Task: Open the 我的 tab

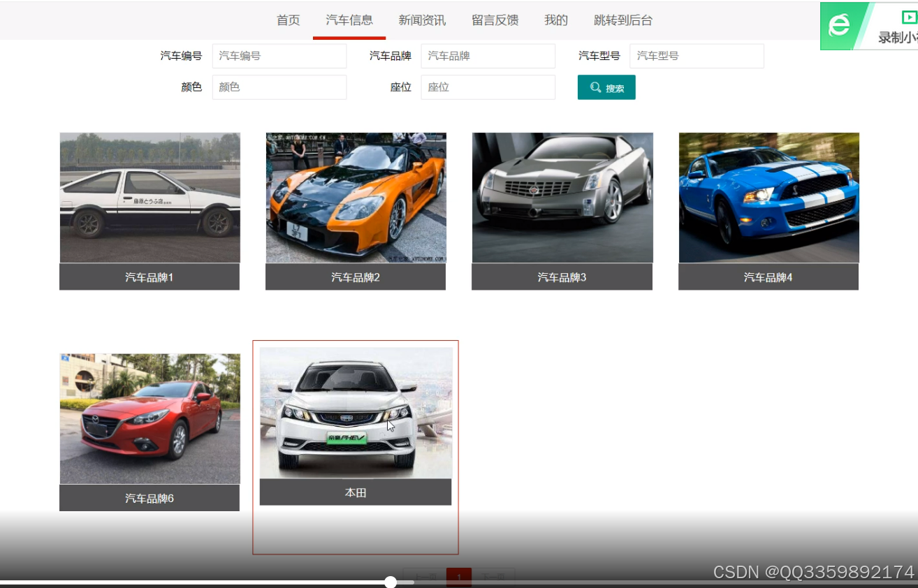Action: 556,20
